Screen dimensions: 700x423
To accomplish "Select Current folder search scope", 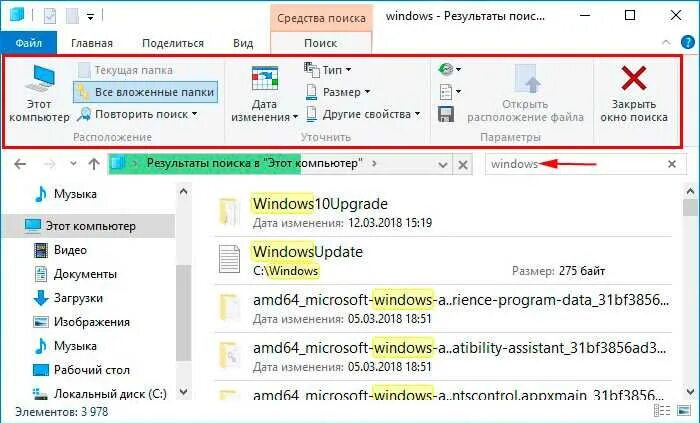I will click(x=125, y=70).
